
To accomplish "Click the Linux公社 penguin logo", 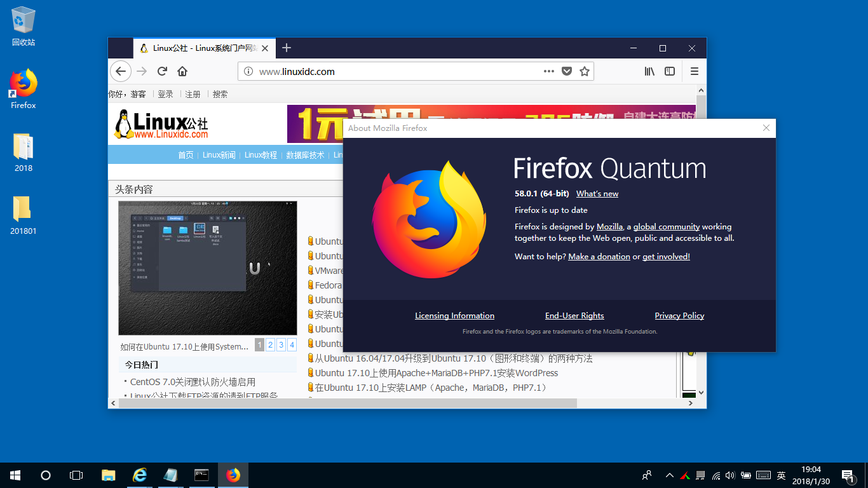I will 161,124.
